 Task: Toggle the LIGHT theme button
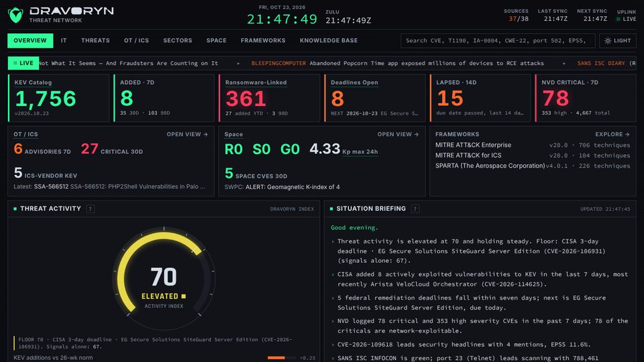click(618, 41)
